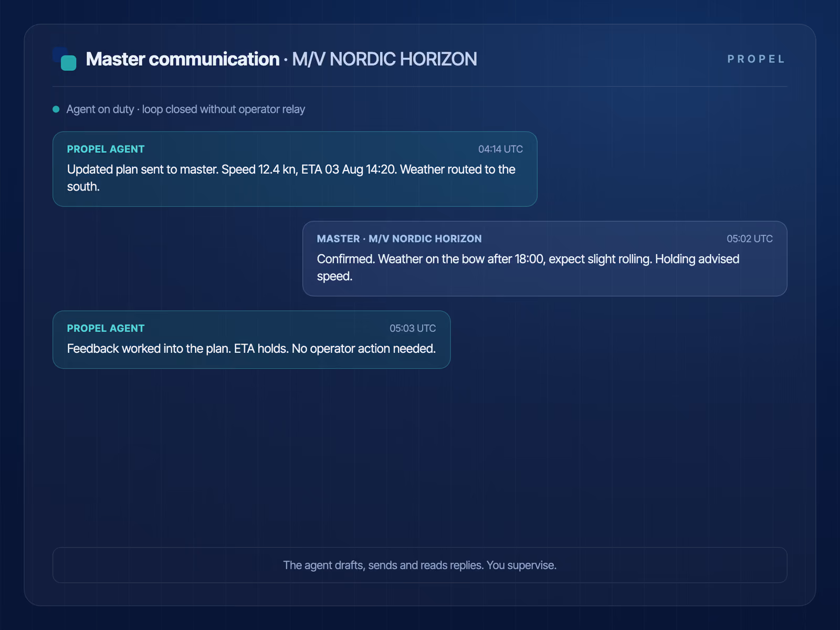Click the 05:02 UTC timestamp

(750, 239)
